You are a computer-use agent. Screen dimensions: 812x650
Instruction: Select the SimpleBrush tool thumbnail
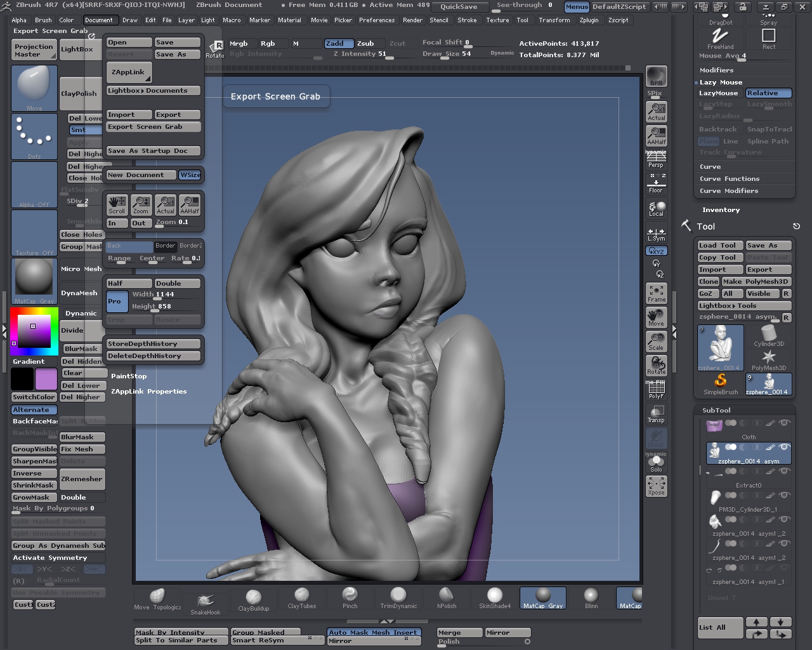point(721,384)
